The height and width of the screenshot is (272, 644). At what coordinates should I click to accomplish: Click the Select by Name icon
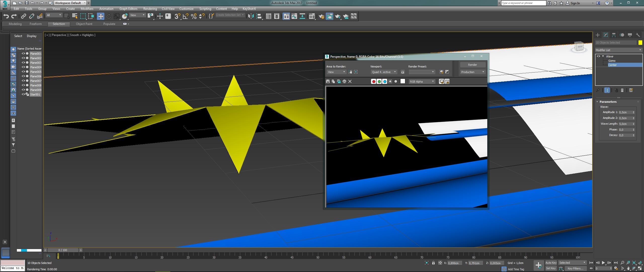click(75, 16)
